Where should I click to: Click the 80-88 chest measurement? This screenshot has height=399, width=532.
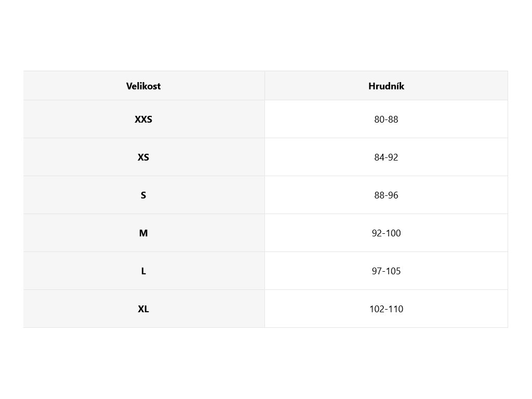pos(386,119)
